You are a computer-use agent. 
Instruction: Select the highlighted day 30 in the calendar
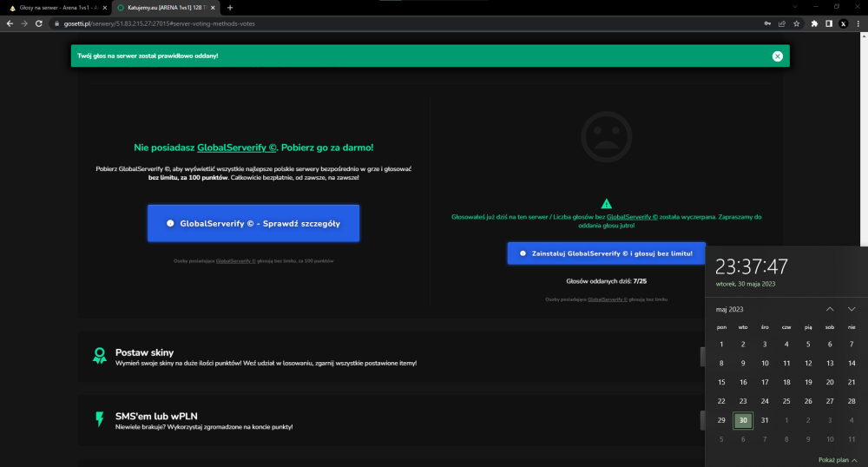pos(743,420)
